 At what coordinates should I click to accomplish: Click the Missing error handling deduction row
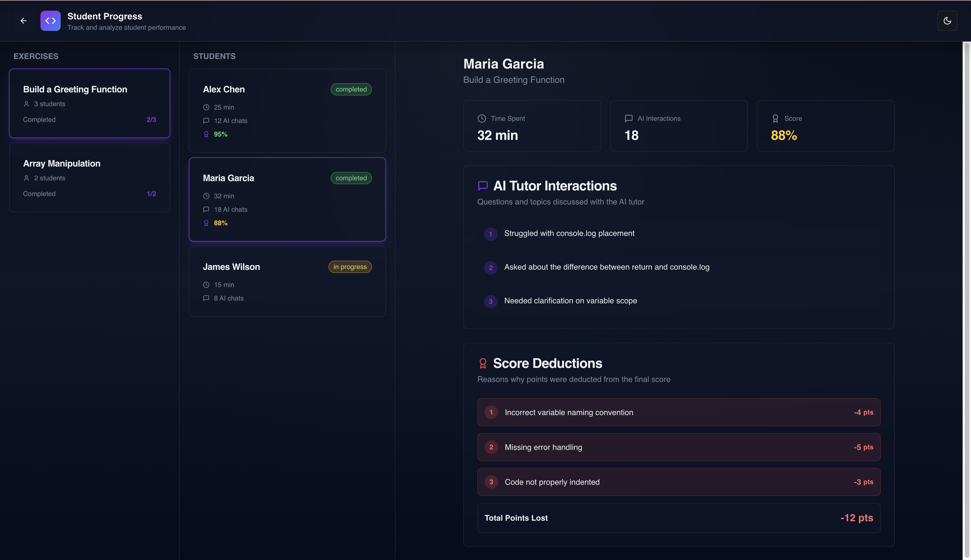(679, 447)
